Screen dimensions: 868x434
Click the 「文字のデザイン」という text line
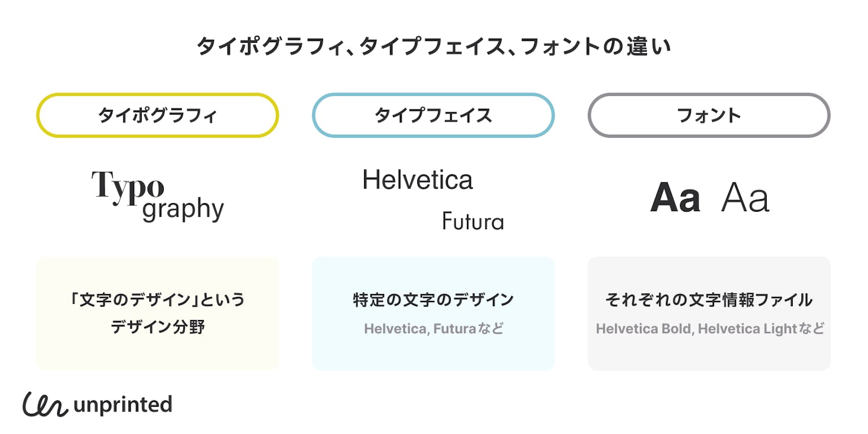157,300
